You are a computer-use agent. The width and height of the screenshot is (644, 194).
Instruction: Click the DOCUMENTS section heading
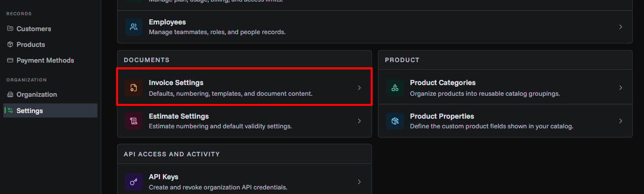pos(147,60)
